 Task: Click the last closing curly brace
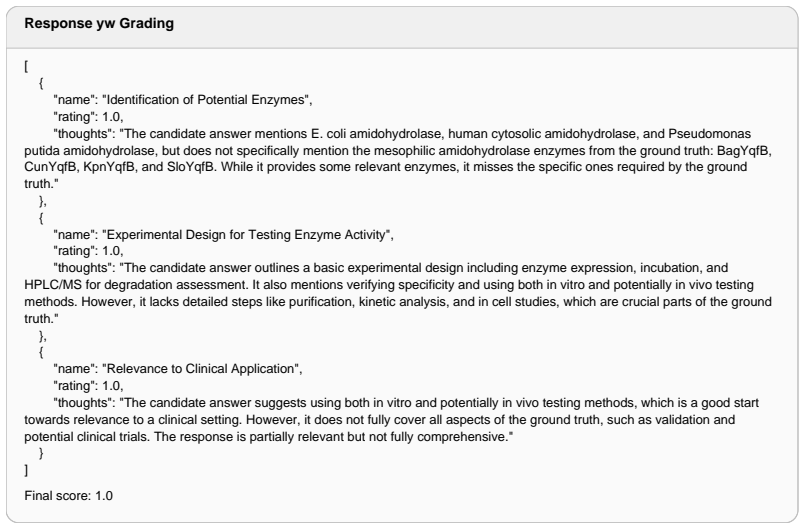point(41,453)
